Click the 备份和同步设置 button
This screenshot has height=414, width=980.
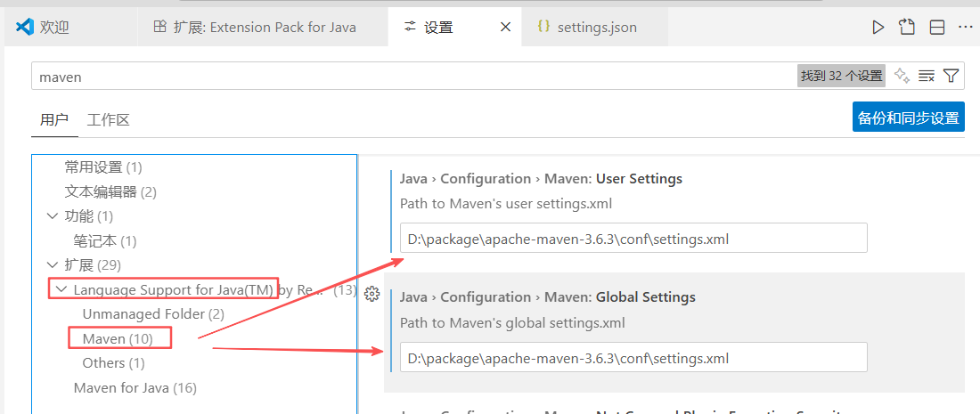coord(908,118)
